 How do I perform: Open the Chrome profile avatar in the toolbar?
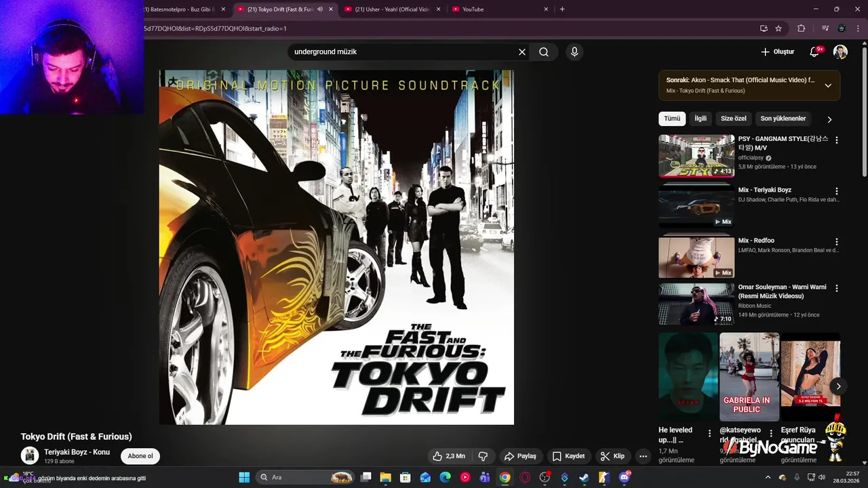pos(842,28)
